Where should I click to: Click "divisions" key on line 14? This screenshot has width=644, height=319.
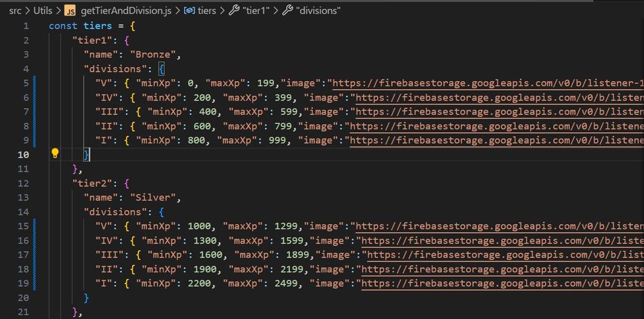[115, 212]
